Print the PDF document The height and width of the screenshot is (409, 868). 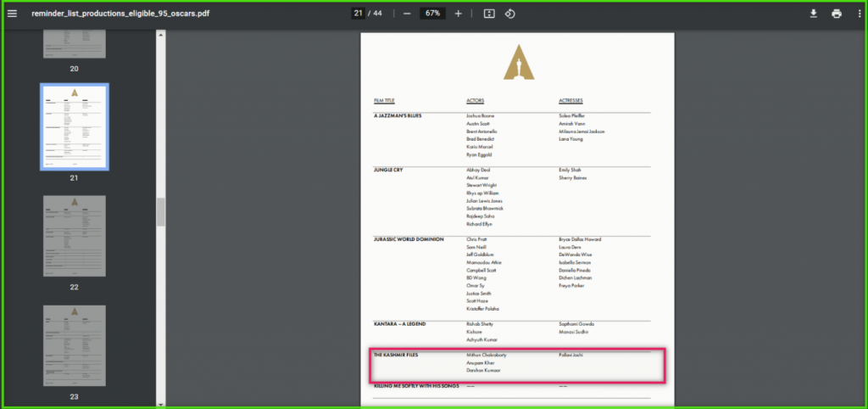click(837, 14)
